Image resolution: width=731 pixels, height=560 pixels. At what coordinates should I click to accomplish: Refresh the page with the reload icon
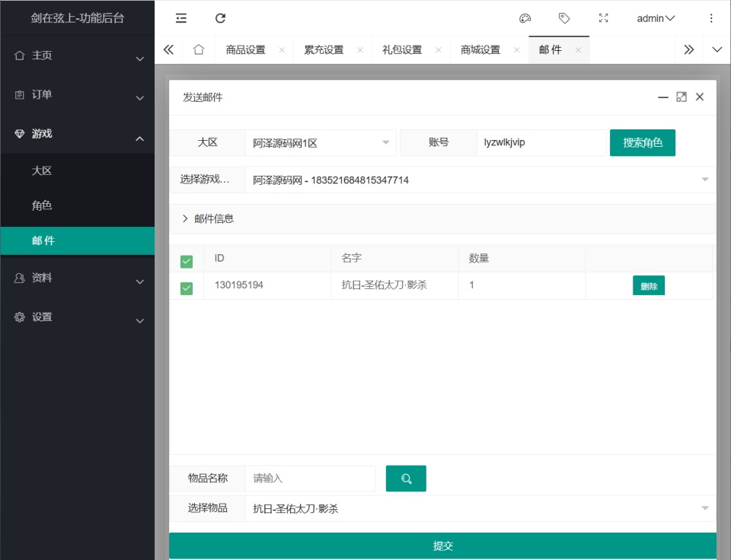[x=220, y=17]
